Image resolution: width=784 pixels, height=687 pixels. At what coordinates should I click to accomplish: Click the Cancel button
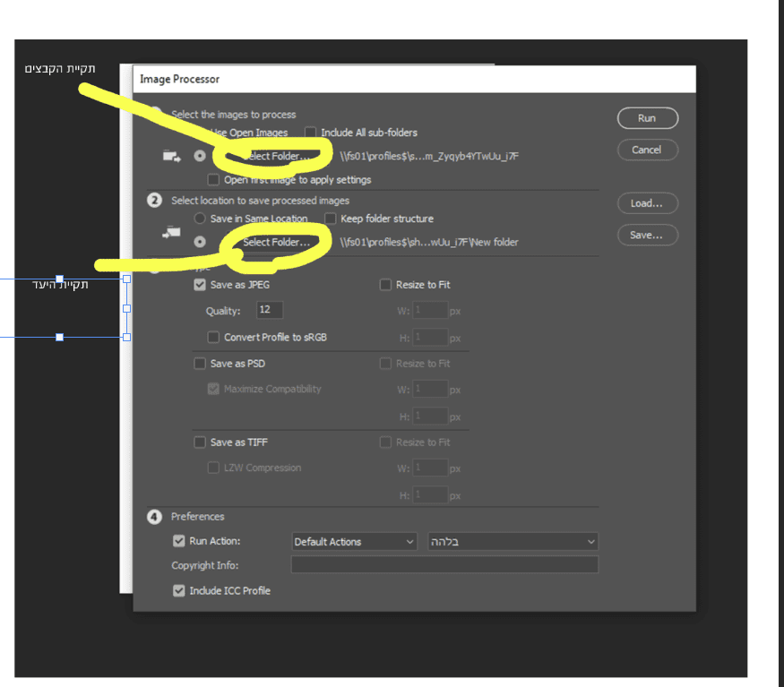[x=648, y=150]
